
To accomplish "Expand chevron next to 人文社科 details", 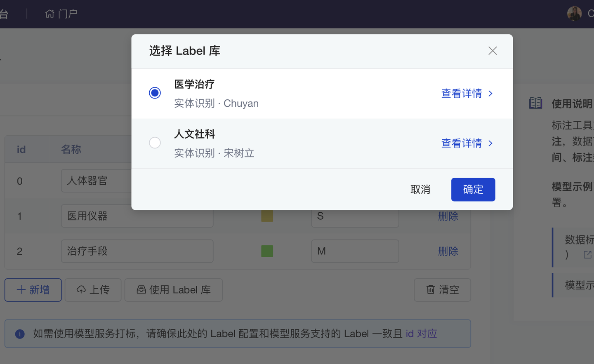I will pyautogui.click(x=490, y=143).
